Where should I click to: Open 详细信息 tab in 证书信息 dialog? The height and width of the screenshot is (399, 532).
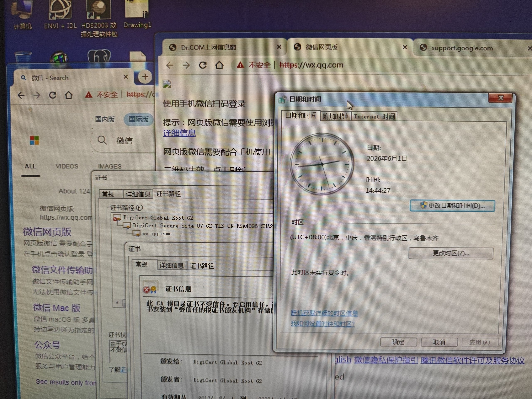171,266
